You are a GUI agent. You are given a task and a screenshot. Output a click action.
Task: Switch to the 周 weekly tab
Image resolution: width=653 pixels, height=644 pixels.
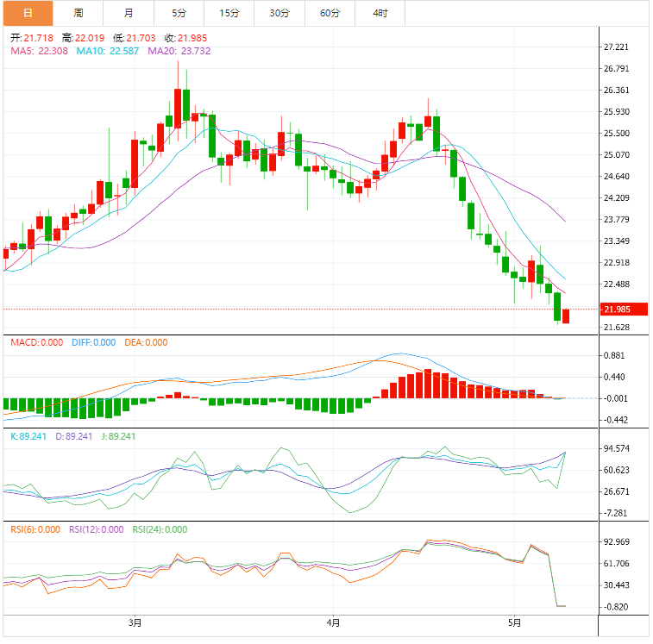(x=78, y=13)
